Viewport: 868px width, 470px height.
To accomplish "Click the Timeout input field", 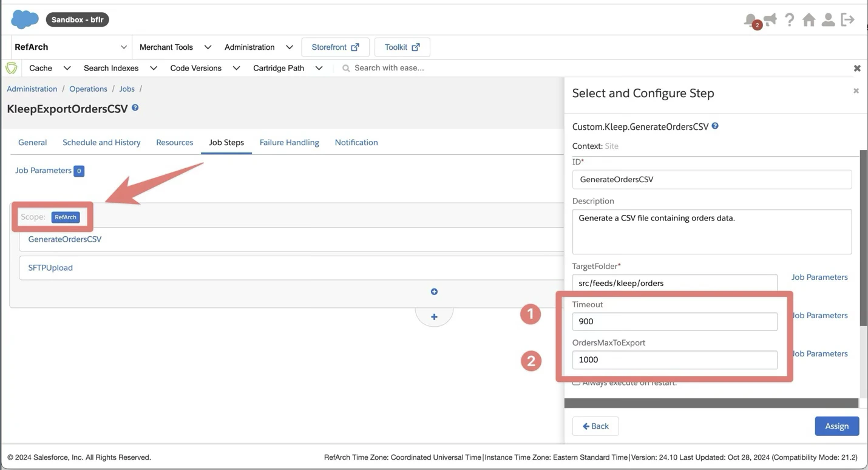I will pyautogui.click(x=674, y=322).
